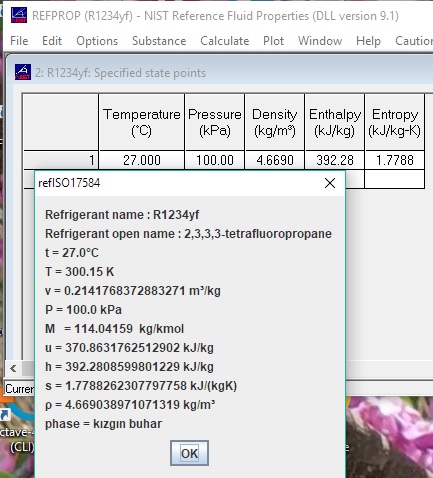
Task: Click the Enthalpy (kJ/kg) column header
Action: 335,122
